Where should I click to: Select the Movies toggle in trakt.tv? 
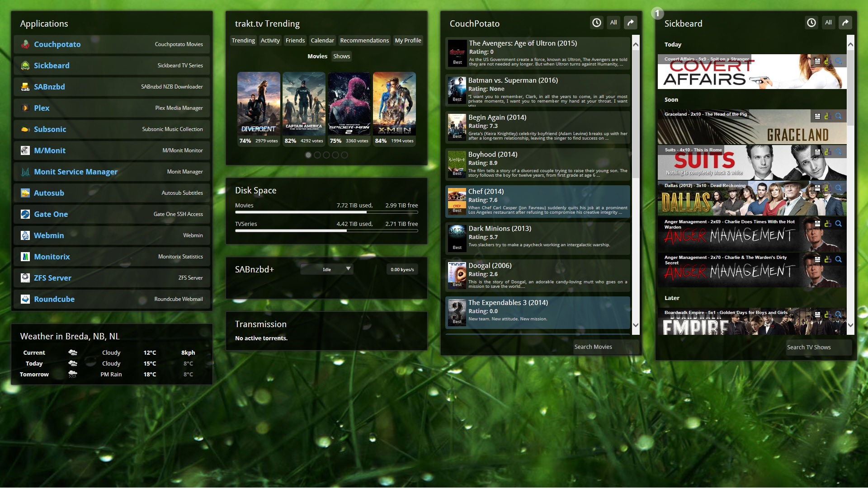coord(317,56)
